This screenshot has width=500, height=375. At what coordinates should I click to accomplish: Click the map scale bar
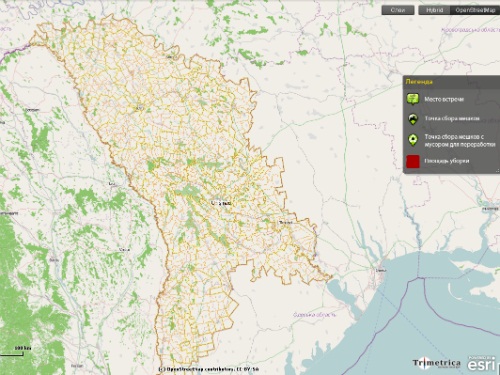coord(12,351)
